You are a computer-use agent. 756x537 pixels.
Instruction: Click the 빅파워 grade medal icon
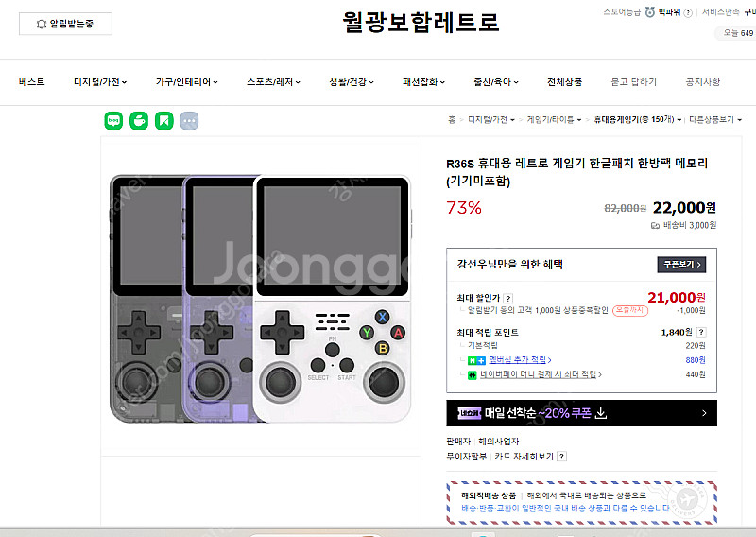click(x=650, y=12)
